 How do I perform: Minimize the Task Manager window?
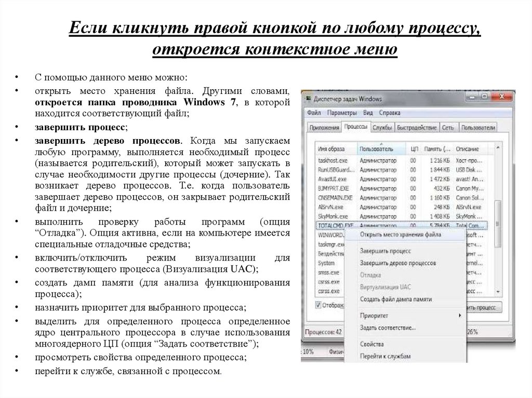[x=473, y=97]
